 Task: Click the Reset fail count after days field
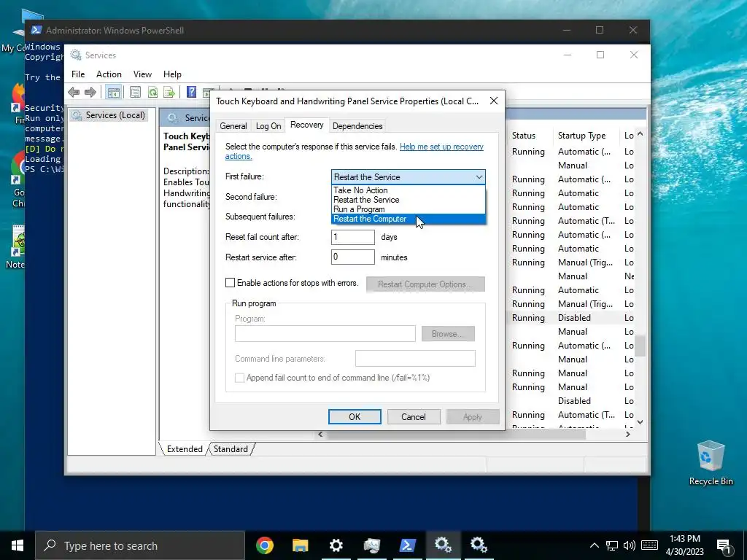353,237
